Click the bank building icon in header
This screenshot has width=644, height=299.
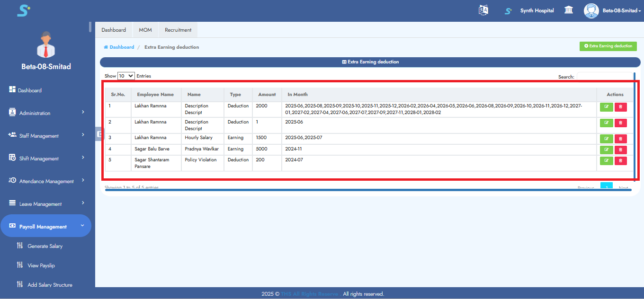coord(569,10)
